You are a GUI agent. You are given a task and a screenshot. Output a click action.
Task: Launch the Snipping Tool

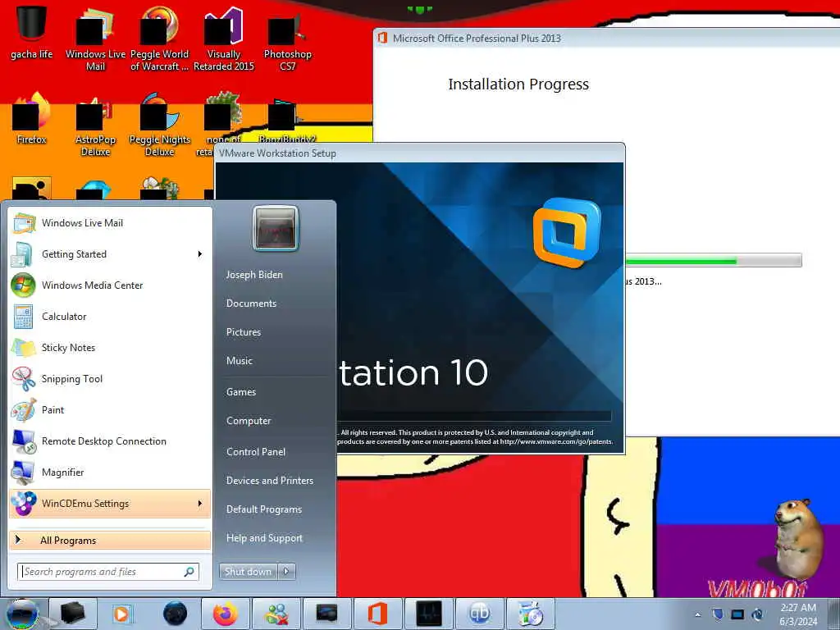coord(110,378)
